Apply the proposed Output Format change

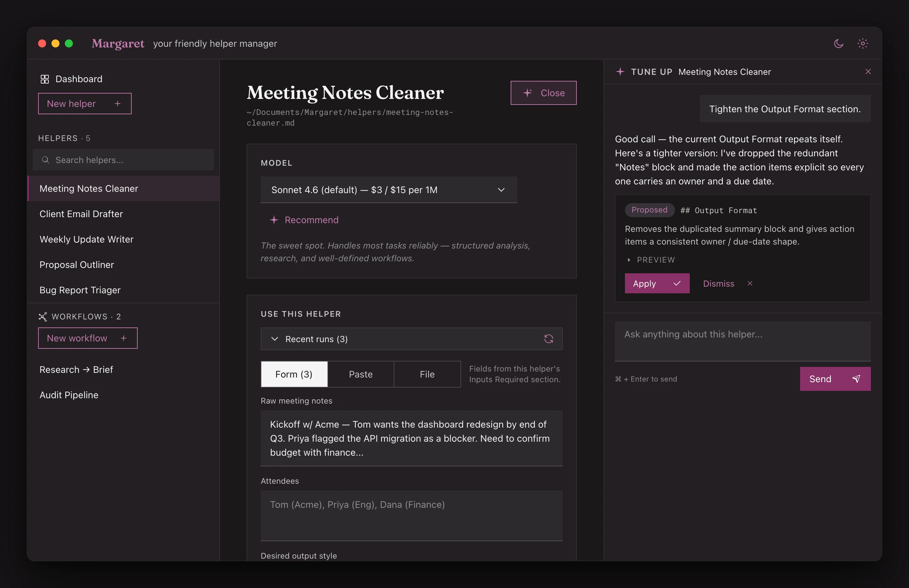[657, 283]
